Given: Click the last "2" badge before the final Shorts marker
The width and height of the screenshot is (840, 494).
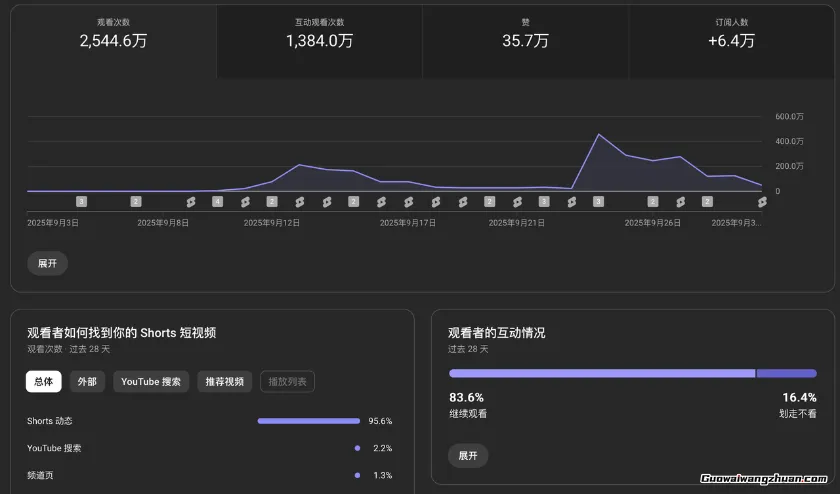Looking at the screenshot, I should tap(707, 201).
